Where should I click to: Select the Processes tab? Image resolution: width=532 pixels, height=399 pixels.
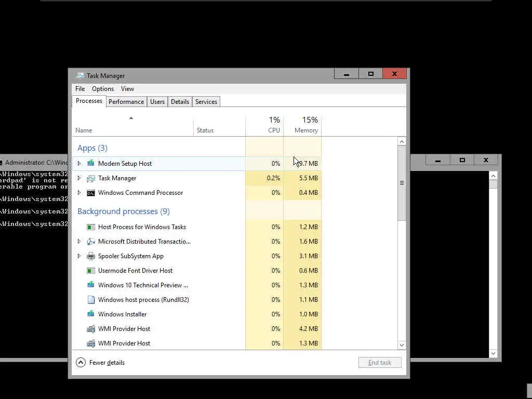pyautogui.click(x=89, y=101)
